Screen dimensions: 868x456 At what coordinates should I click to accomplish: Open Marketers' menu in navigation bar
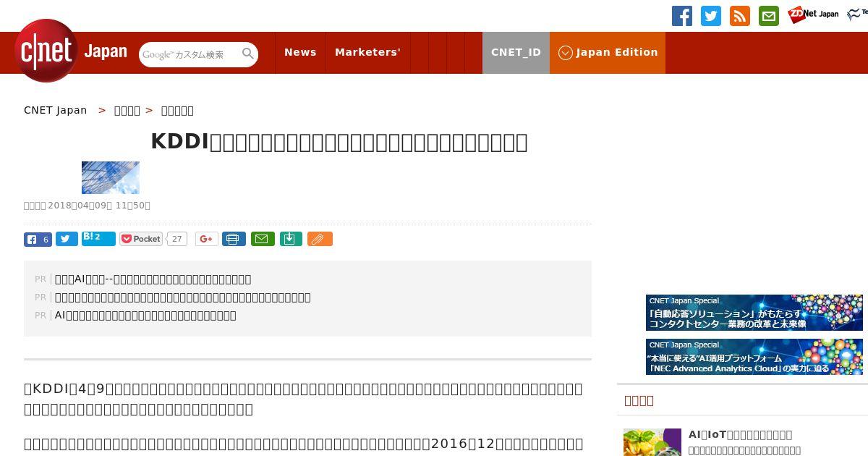point(367,52)
